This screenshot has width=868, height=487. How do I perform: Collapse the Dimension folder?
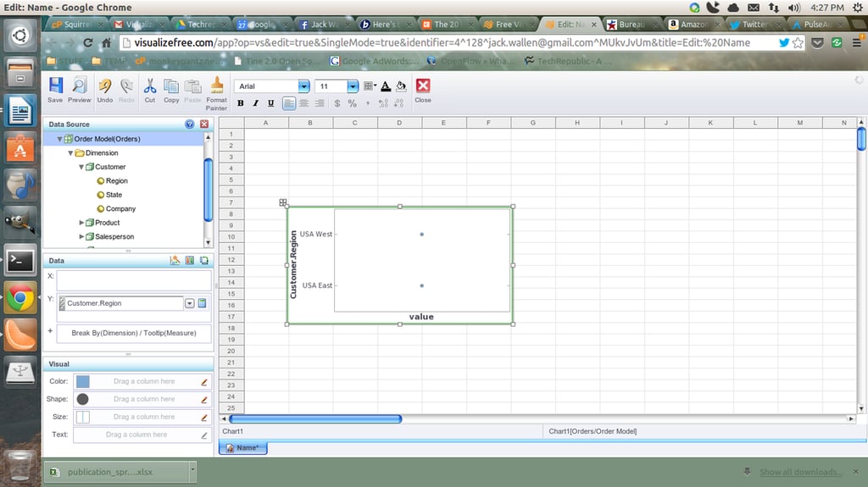pyautogui.click(x=70, y=152)
